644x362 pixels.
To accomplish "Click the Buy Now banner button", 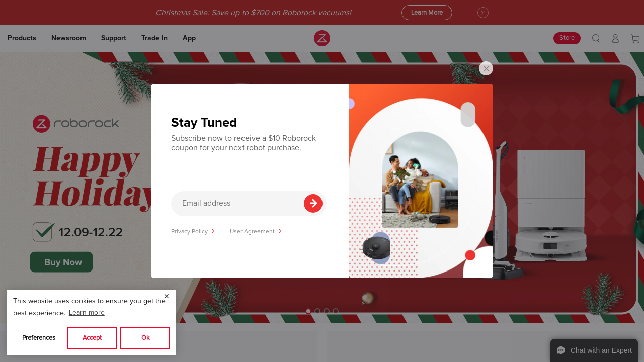I will tap(61, 262).
